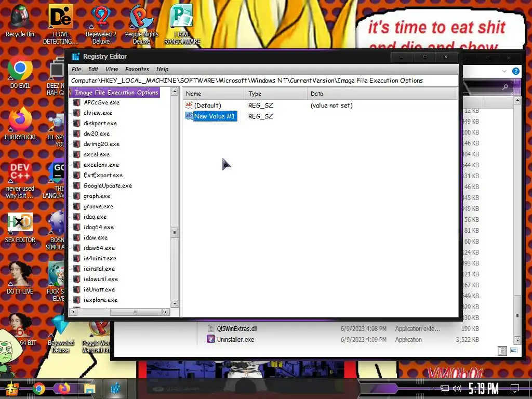Select the clview.exe key
Image resolution: width=532 pixels, height=399 pixels.
[x=98, y=113]
